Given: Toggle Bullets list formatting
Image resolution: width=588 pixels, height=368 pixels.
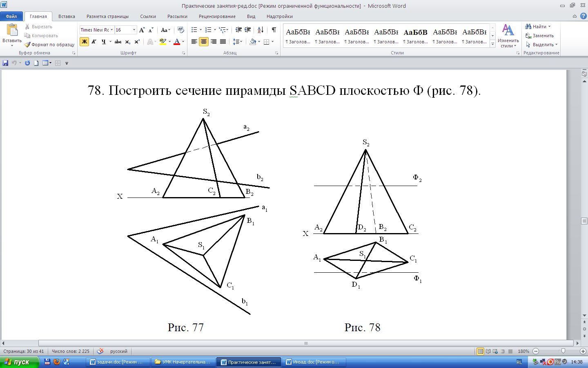Looking at the screenshot, I should pos(194,30).
